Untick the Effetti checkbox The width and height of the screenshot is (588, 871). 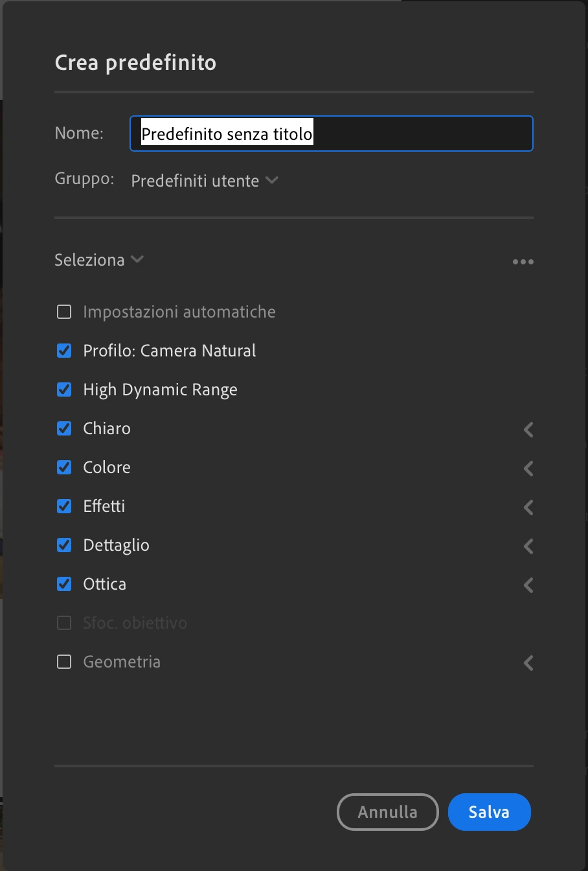click(x=64, y=507)
